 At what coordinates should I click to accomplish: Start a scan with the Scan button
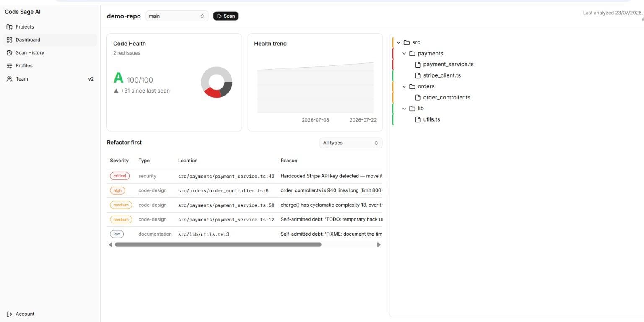click(x=226, y=16)
